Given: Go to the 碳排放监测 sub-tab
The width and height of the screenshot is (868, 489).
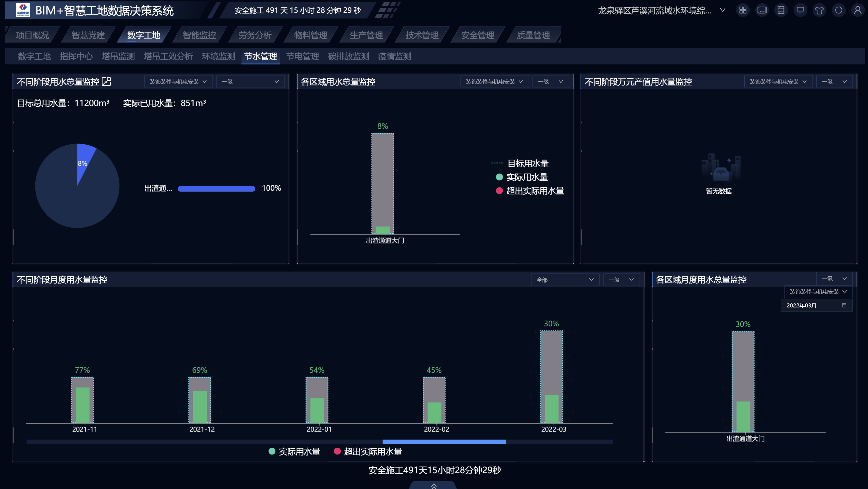Looking at the screenshot, I should (348, 56).
